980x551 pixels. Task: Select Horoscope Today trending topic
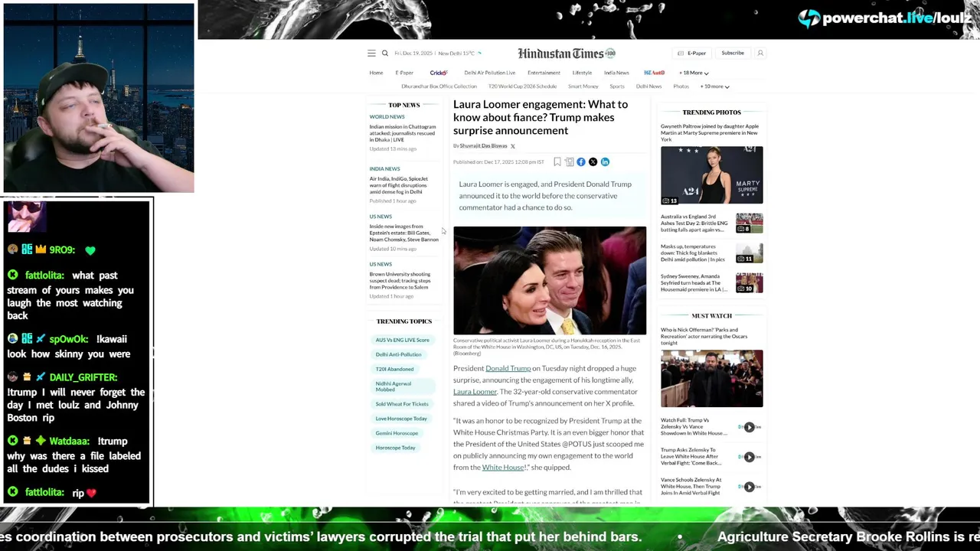point(395,448)
